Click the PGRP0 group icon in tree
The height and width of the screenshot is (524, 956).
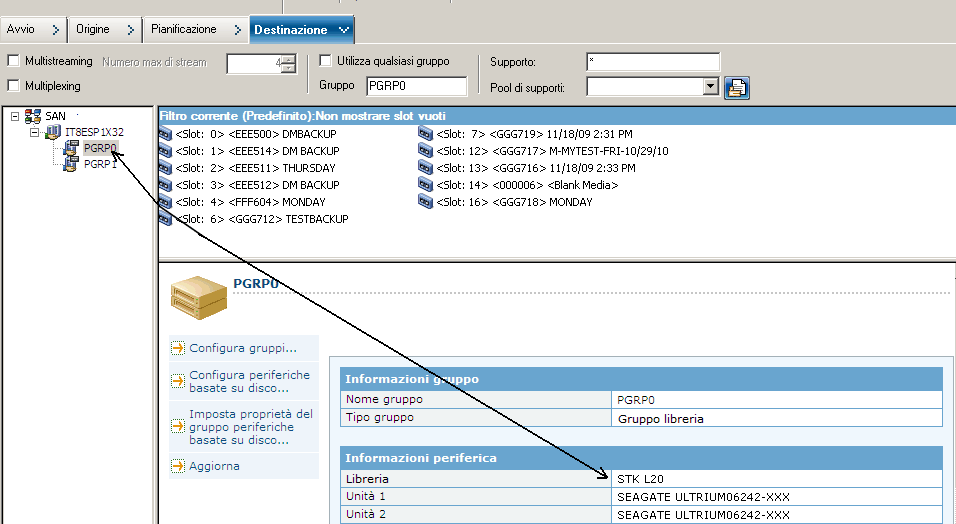point(71,148)
